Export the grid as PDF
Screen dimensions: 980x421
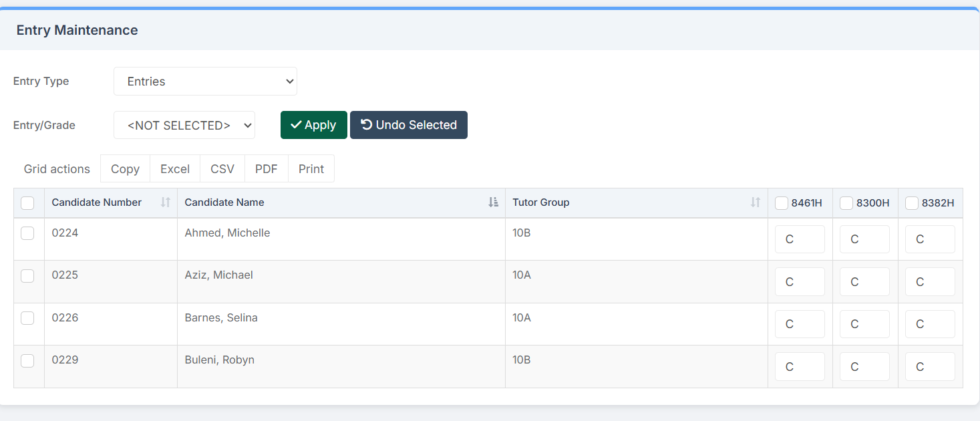[266, 169]
